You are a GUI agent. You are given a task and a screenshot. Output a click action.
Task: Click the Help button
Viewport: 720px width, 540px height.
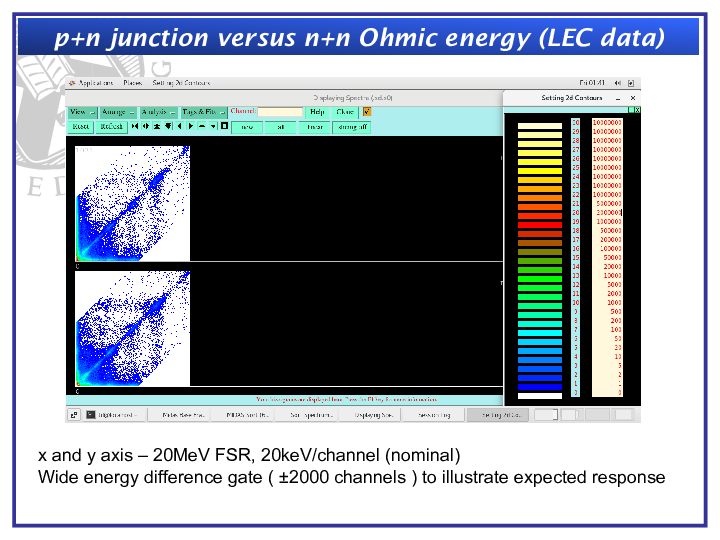(317, 112)
